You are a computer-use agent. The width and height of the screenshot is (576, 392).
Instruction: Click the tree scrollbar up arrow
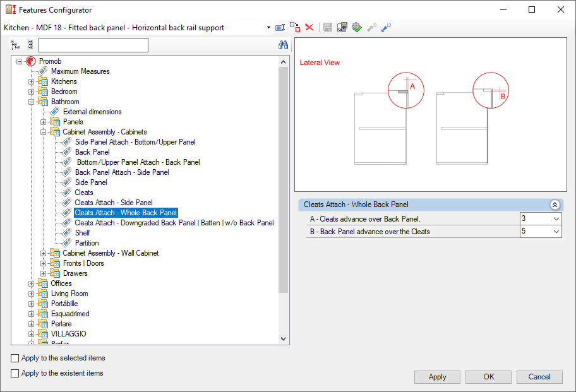[283, 62]
